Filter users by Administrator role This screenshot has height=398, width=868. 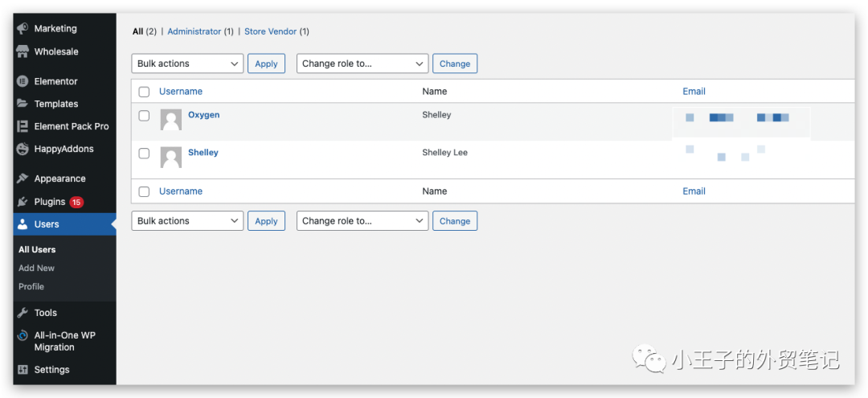click(194, 31)
